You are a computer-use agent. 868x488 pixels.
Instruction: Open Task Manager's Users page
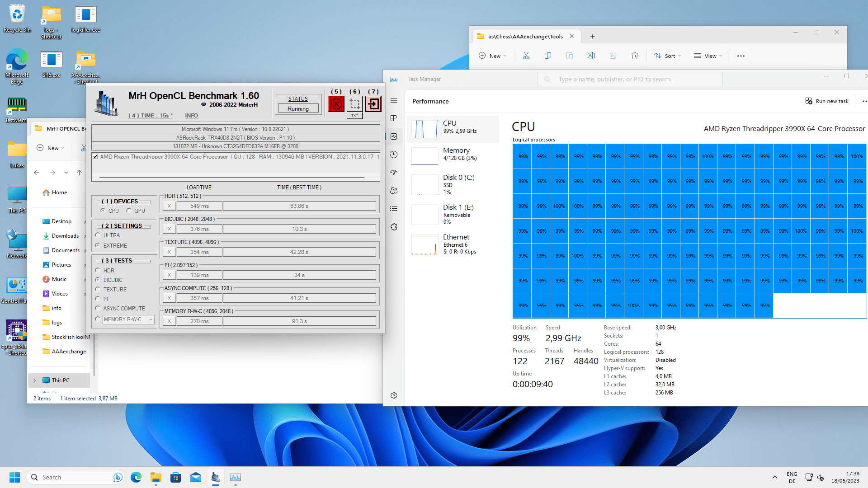tap(394, 191)
